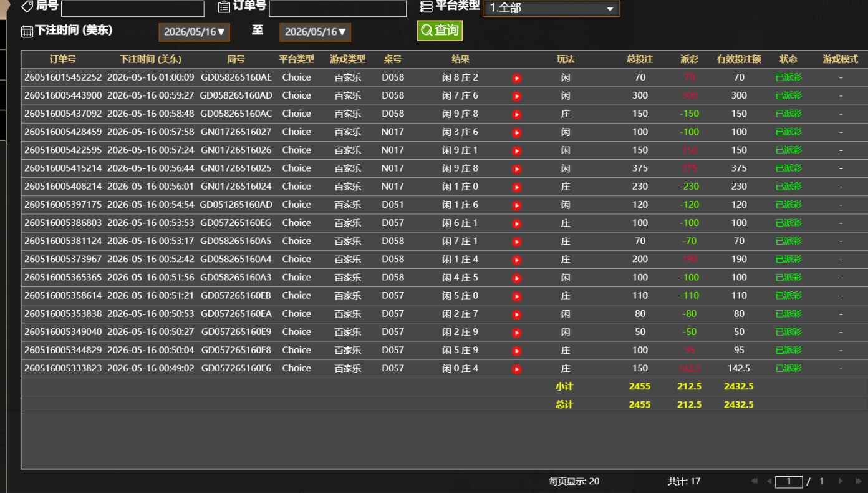The width and height of the screenshot is (868, 493).
Task: Play video for order 260516005437092
Action: click(x=516, y=114)
